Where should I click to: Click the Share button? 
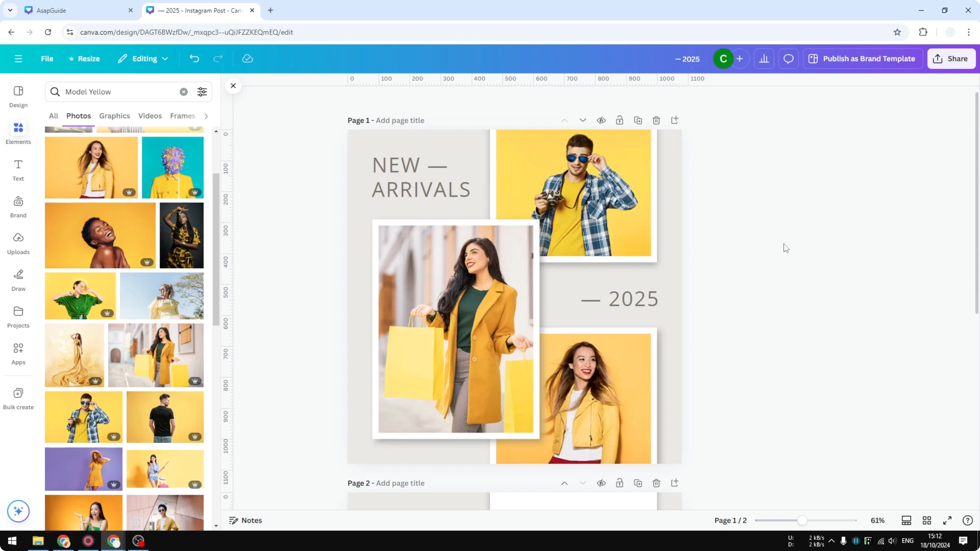951,59
